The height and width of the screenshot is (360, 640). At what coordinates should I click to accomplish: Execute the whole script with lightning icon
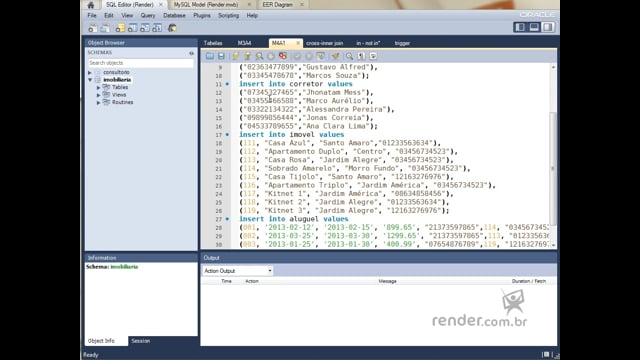click(236, 56)
